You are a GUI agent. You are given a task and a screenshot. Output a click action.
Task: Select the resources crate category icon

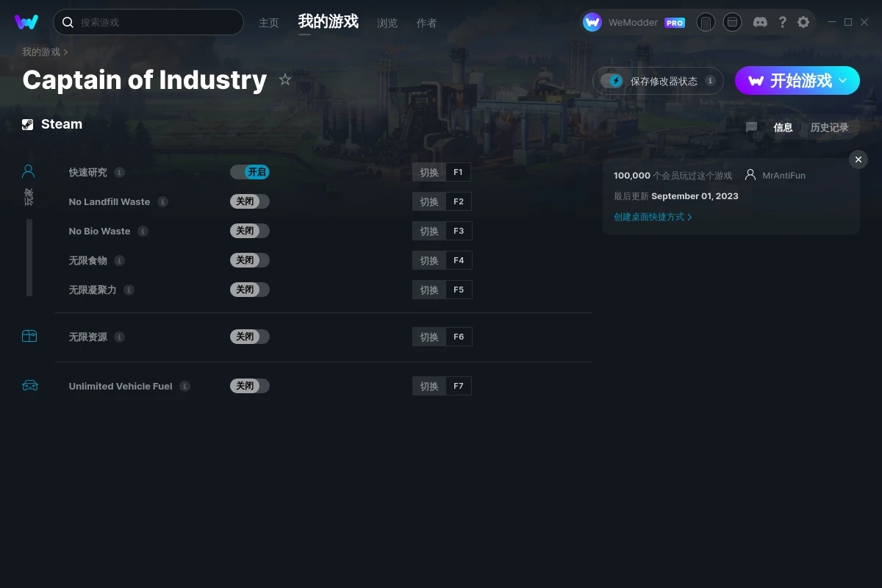[x=29, y=336]
